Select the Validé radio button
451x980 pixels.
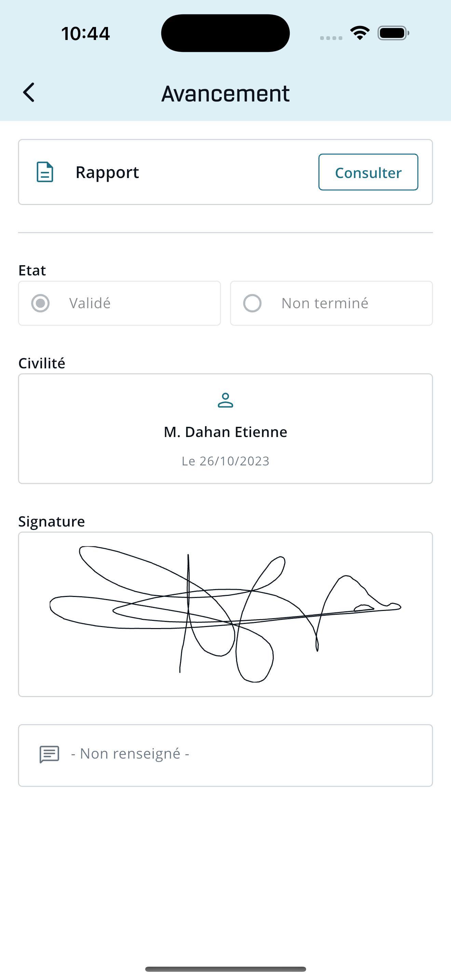tap(40, 303)
